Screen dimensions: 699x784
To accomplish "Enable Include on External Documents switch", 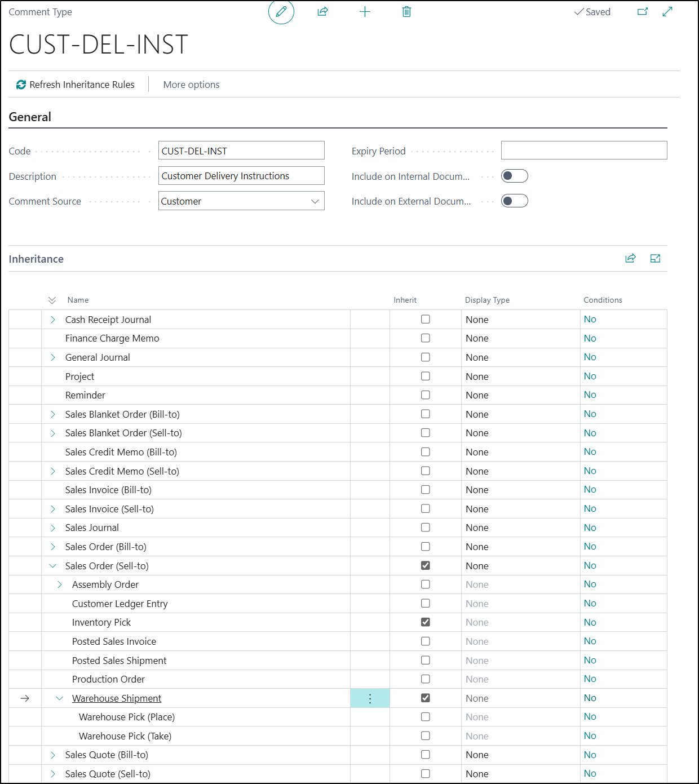I will tap(514, 201).
